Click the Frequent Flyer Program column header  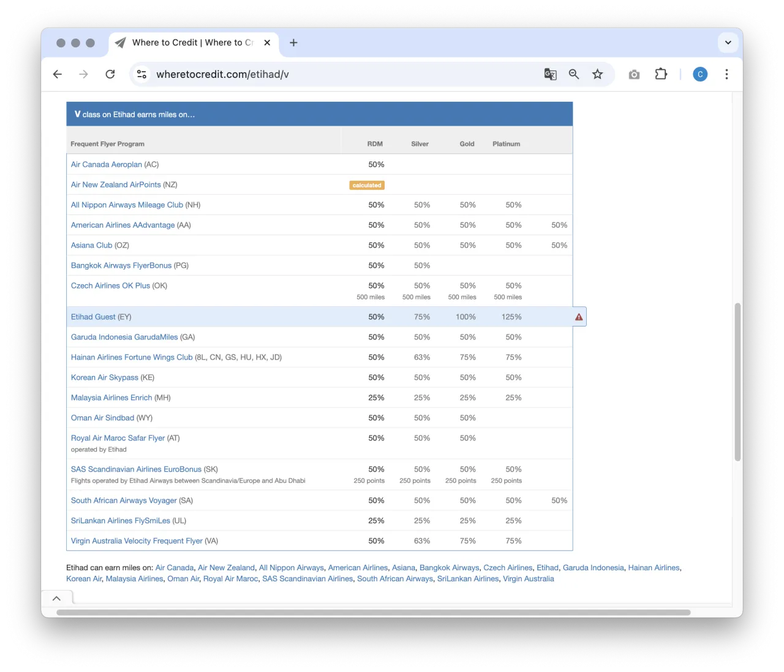tap(108, 144)
